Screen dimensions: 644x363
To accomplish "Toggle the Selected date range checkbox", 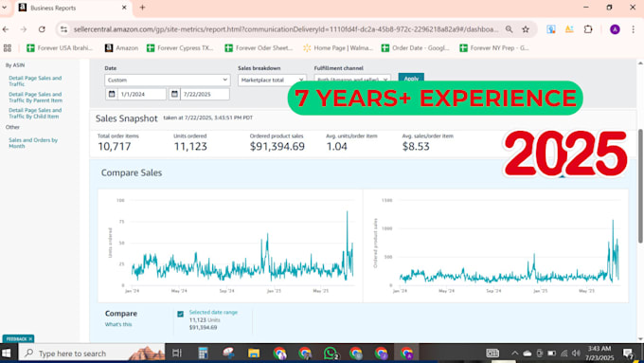I will [180, 314].
